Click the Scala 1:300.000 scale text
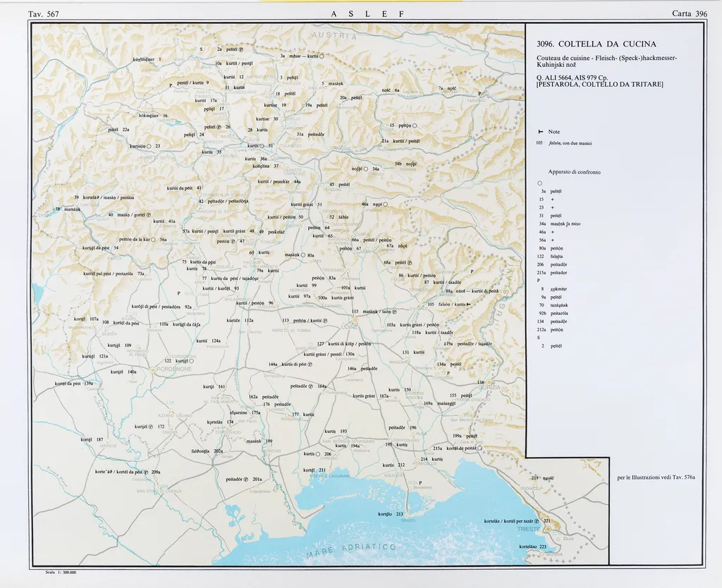722x588 pixels. (x=59, y=572)
